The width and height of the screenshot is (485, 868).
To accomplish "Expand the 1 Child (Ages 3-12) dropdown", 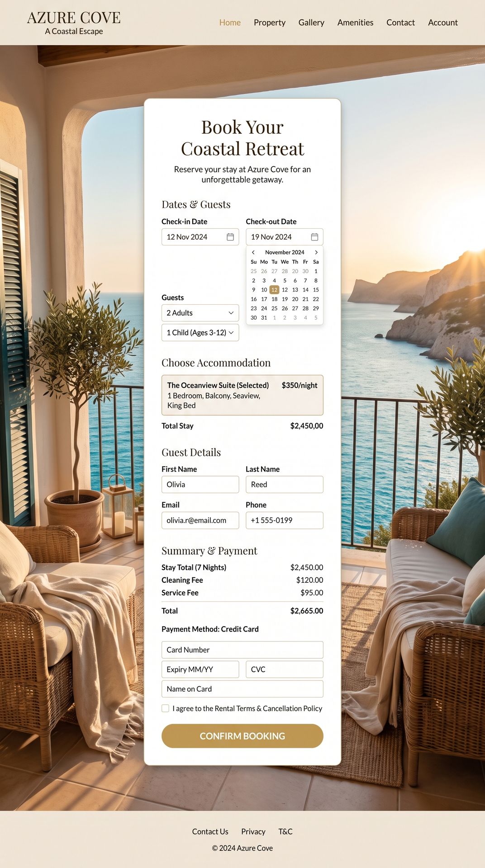I will point(200,333).
